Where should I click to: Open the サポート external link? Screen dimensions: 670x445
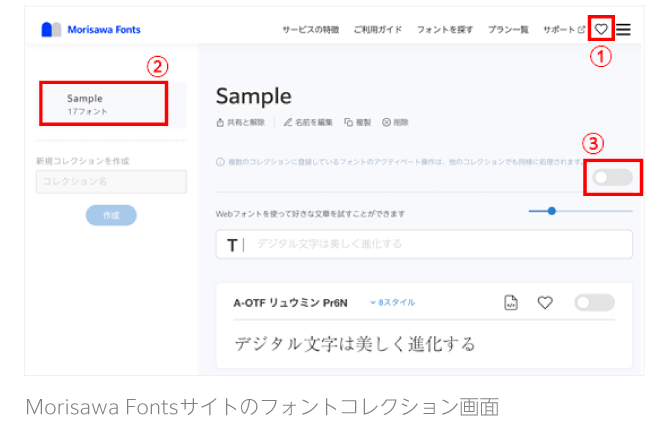564,29
